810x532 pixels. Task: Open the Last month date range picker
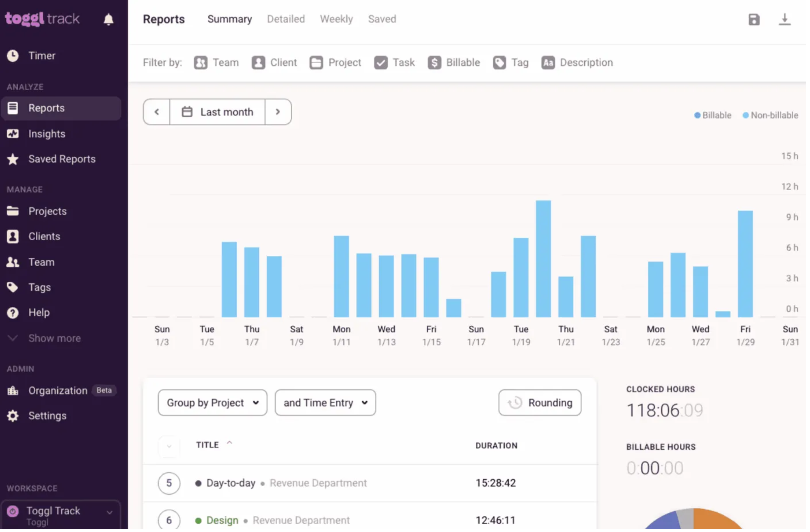[x=217, y=112]
